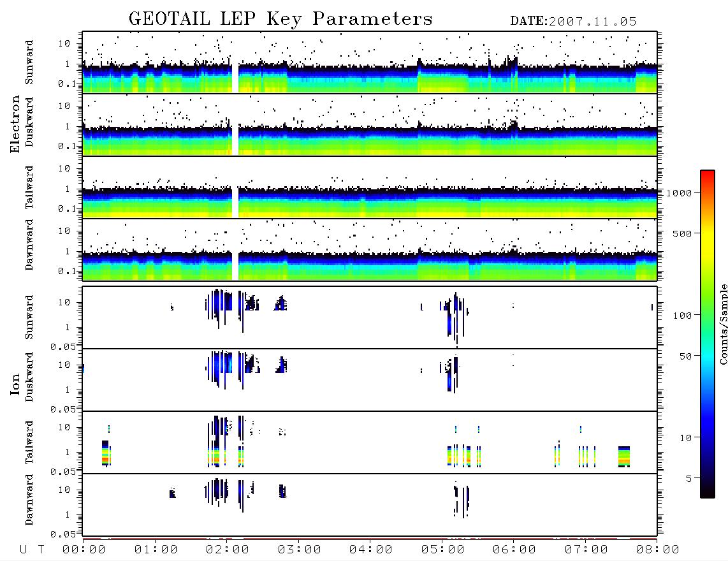The image size is (728, 561).
Task: Click the "50" colorbar tick value
Action: tap(686, 356)
